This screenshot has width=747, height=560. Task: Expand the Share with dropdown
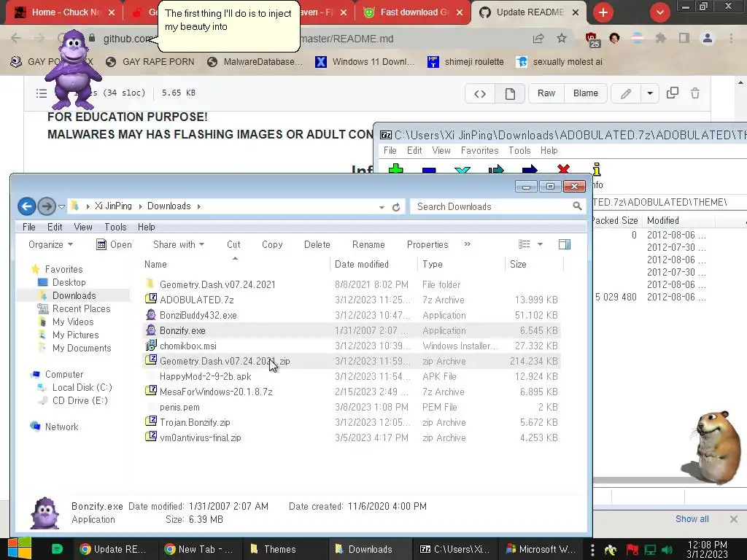pos(179,245)
